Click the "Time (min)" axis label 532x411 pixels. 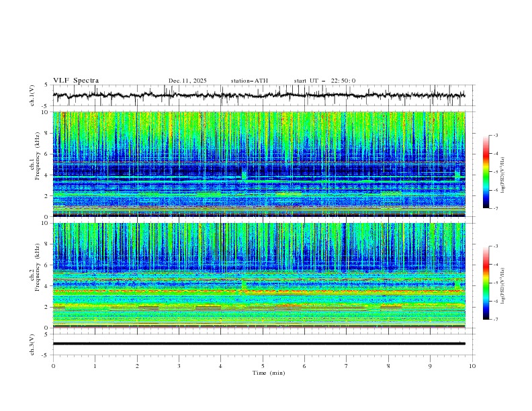pos(269,373)
